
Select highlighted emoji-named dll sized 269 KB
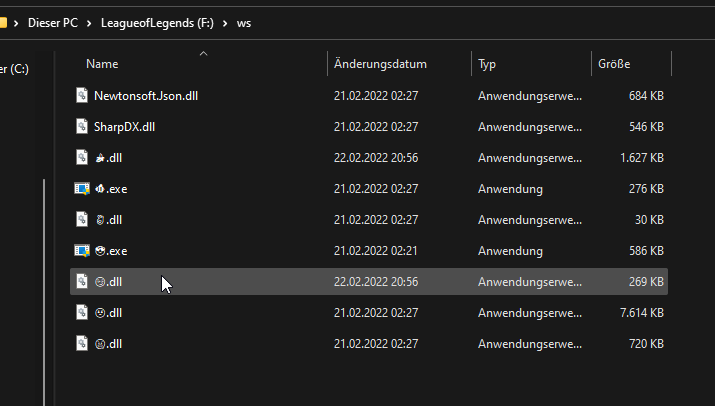point(108,282)
